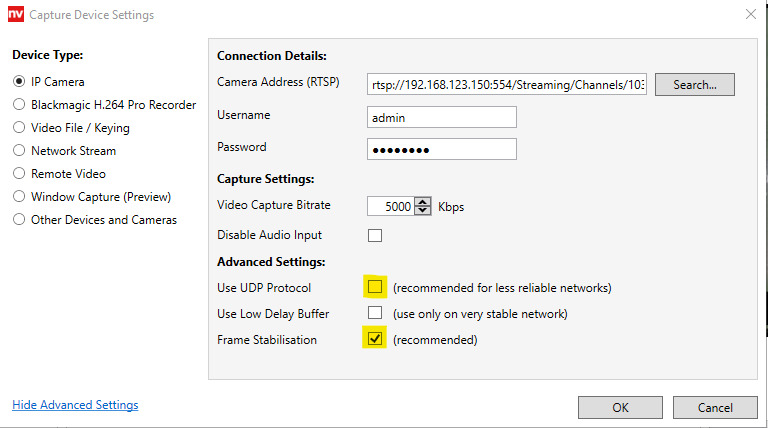This screenshot has width=768, height=428.
Task: Click the 'Connection Details:' heading
Action: [272, 56]
